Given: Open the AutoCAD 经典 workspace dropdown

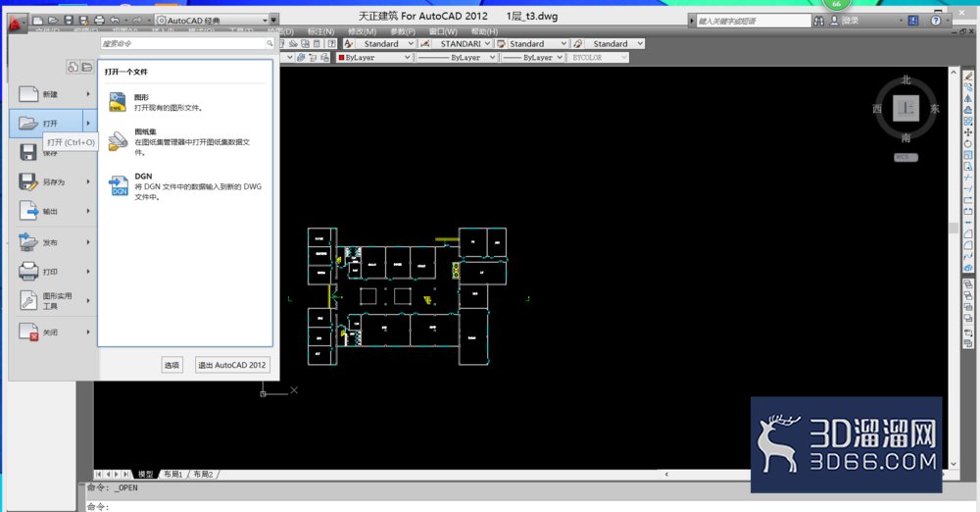Looking at the screenshot, I should point(215,20).
